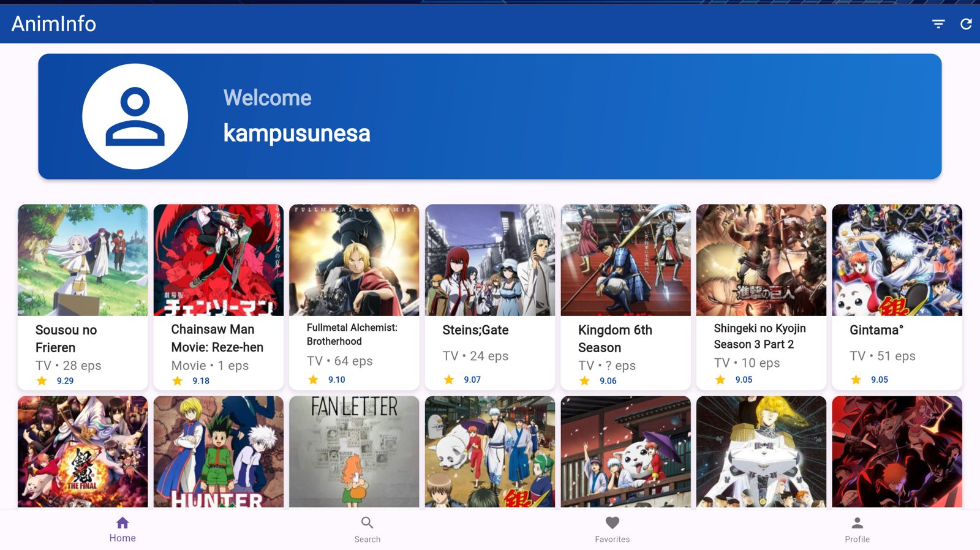Open the Profile person icon
The image size is (980, 550).
pyautogui.click(x=857, y=523)
